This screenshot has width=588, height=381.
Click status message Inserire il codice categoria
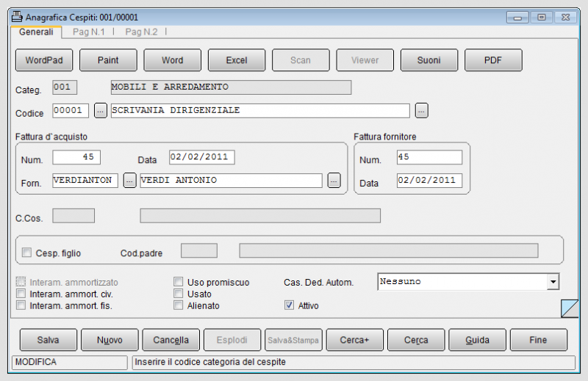pyautogui.click(x=210, y=362)
